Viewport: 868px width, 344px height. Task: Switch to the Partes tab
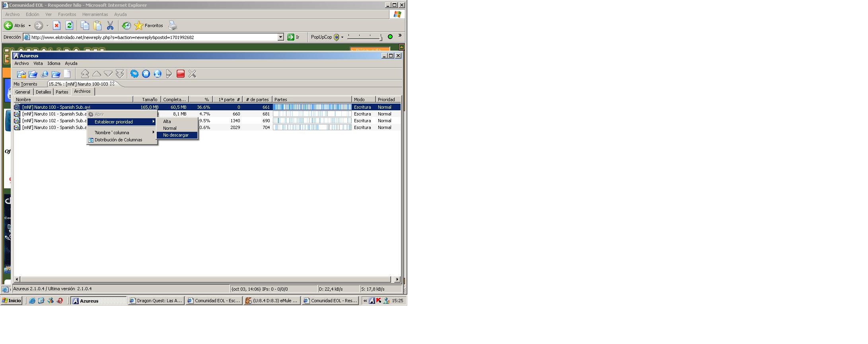(62, 92)
